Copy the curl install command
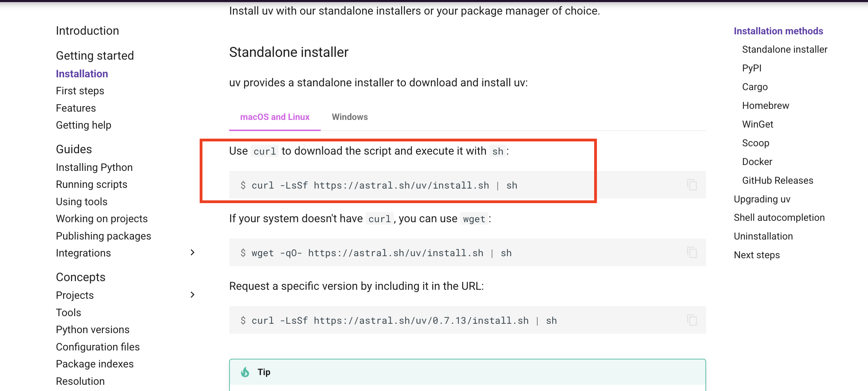This screenshot has width=868, height=391. point(692,185)
